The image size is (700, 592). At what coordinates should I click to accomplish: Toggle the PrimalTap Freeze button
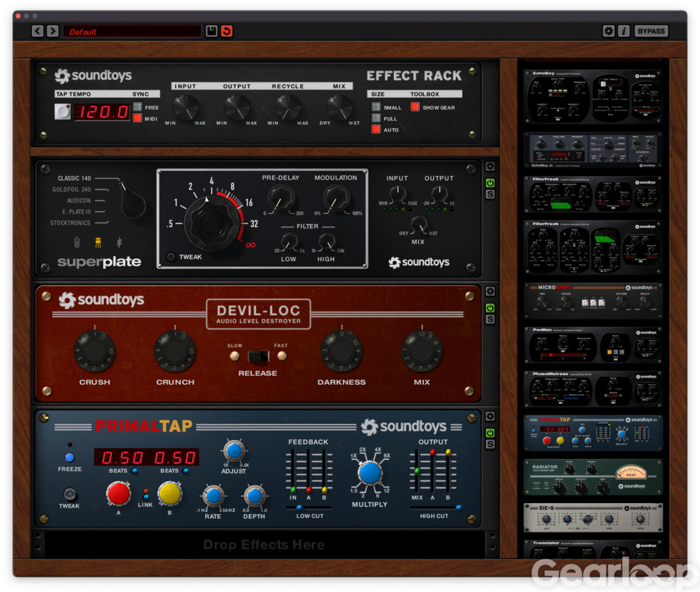click(x=69, y=457)
